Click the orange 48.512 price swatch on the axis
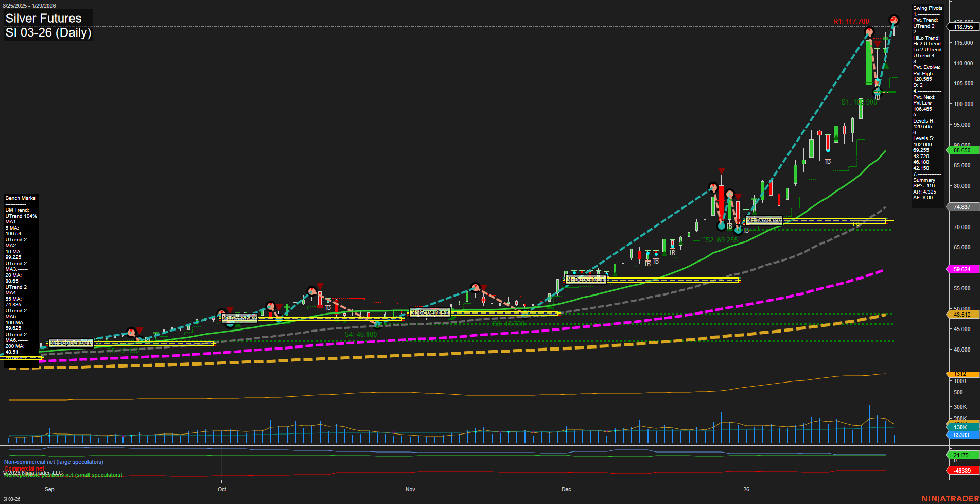Screen dimensions: 980x504 961,314
